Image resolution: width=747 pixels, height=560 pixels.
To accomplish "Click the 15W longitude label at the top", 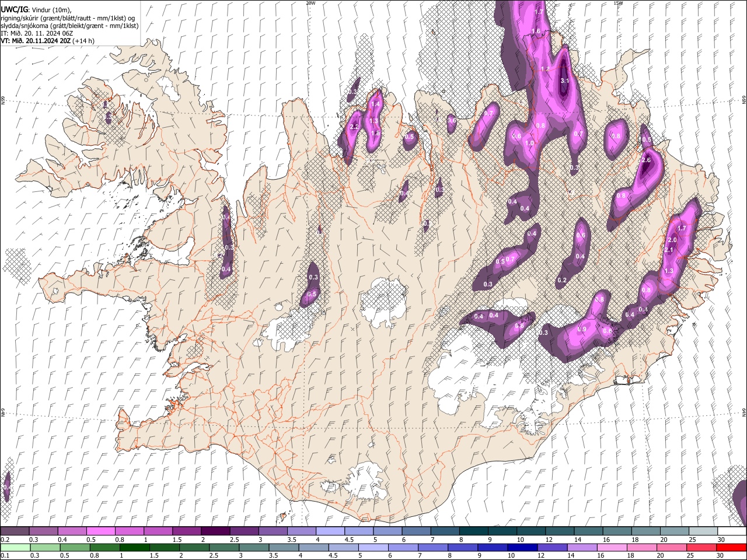I will tap(618, 3).
